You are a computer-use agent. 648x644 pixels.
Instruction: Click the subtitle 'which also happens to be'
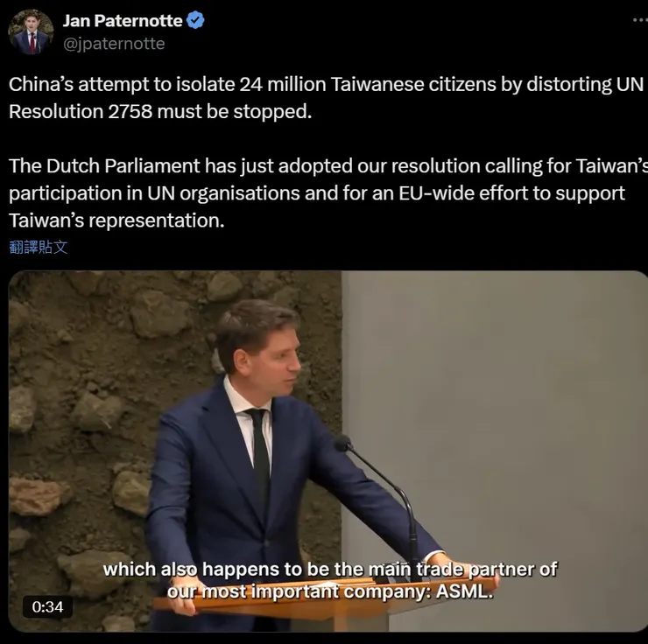coord(217,570)
